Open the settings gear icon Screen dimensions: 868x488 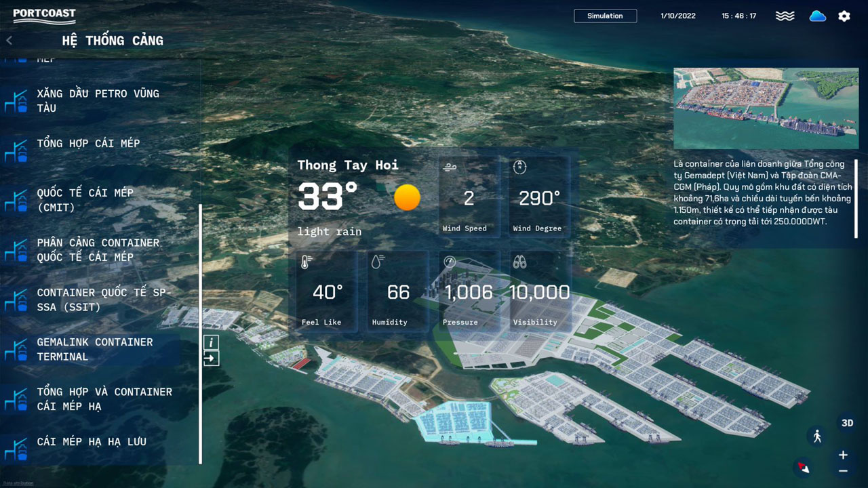click(x=844, y=16)
